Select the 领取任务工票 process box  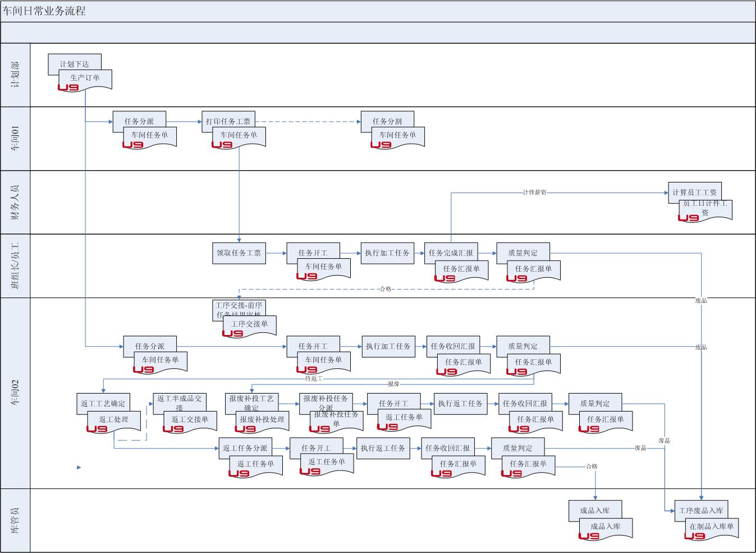click(239, 253)
